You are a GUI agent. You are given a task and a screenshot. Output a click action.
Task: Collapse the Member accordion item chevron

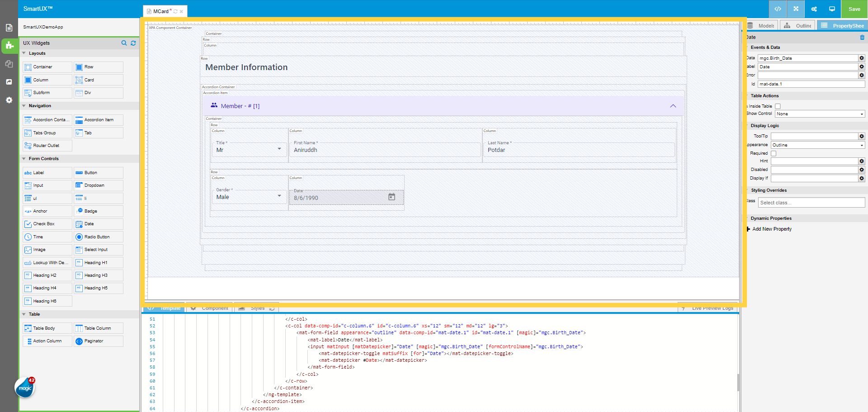coord(673,106)
